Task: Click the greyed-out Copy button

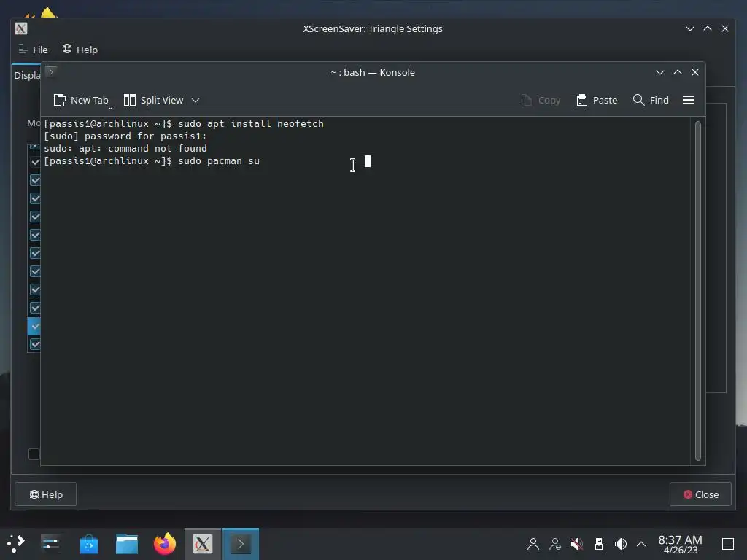Action: pos(541,100)
